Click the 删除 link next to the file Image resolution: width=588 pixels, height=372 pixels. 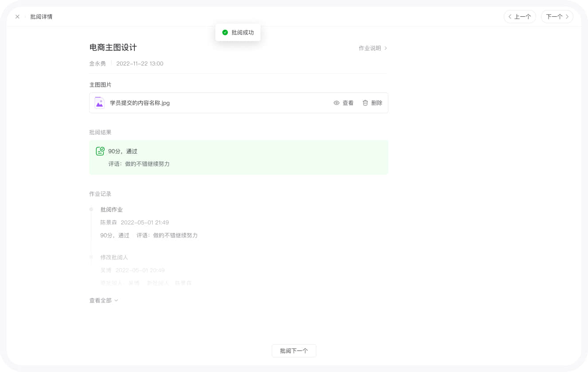tap(376, 103)
